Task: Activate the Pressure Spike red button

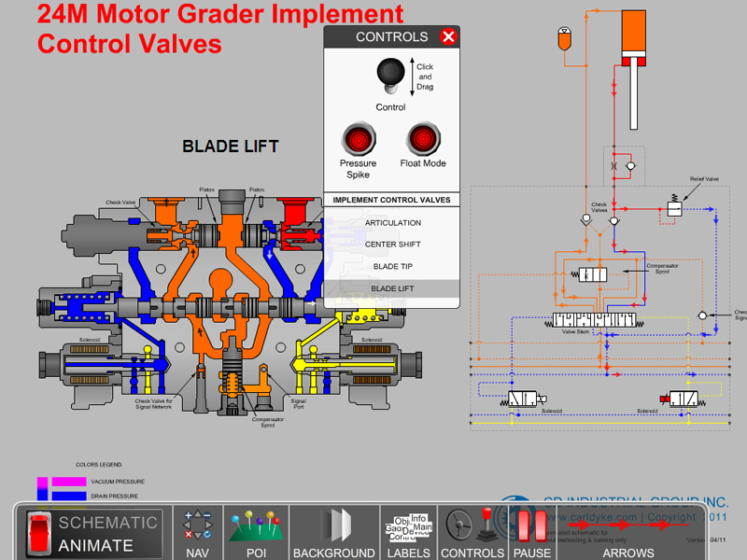Action: [359, 139]
